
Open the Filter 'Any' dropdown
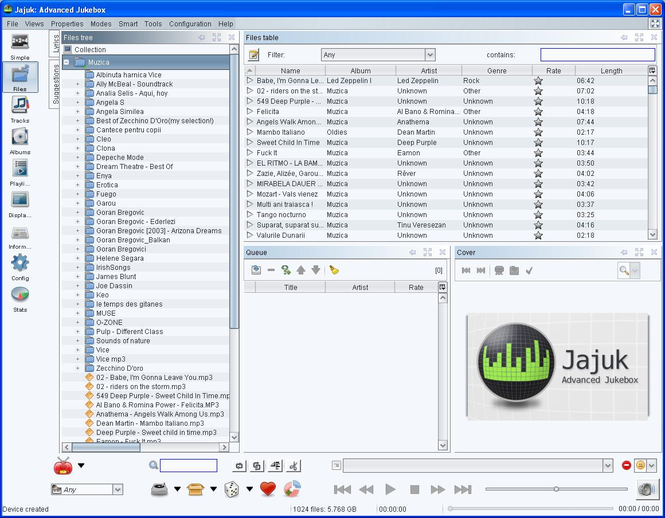pos(430,55)
